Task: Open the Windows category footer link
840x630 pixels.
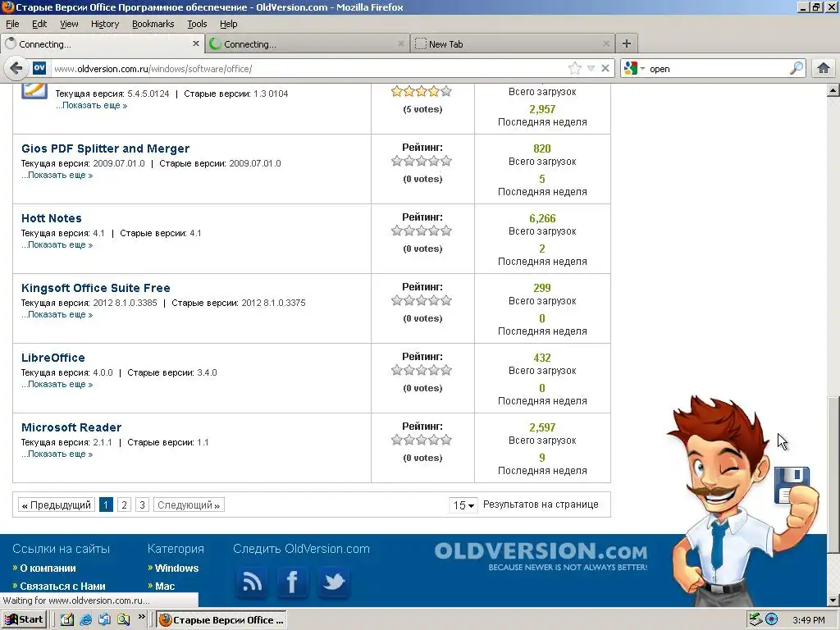Action: point(177,568)
